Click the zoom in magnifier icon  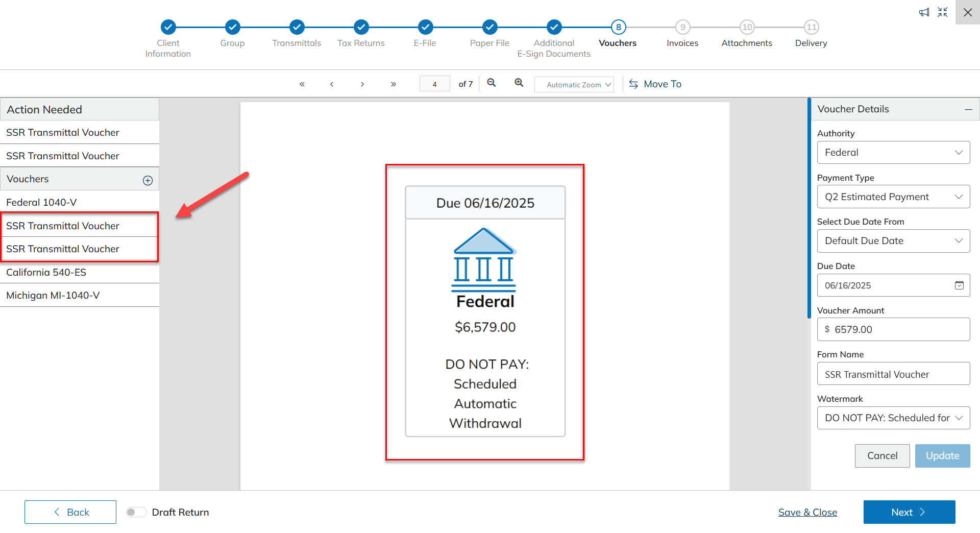519,83
